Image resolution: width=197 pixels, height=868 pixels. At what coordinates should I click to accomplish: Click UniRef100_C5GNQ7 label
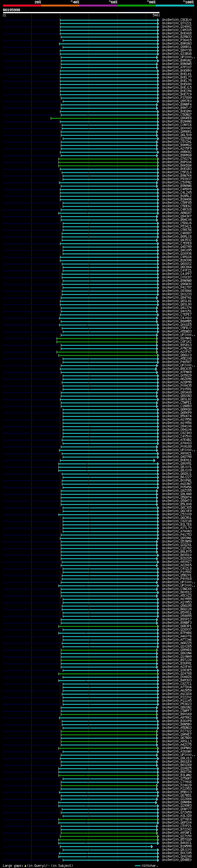176,115
